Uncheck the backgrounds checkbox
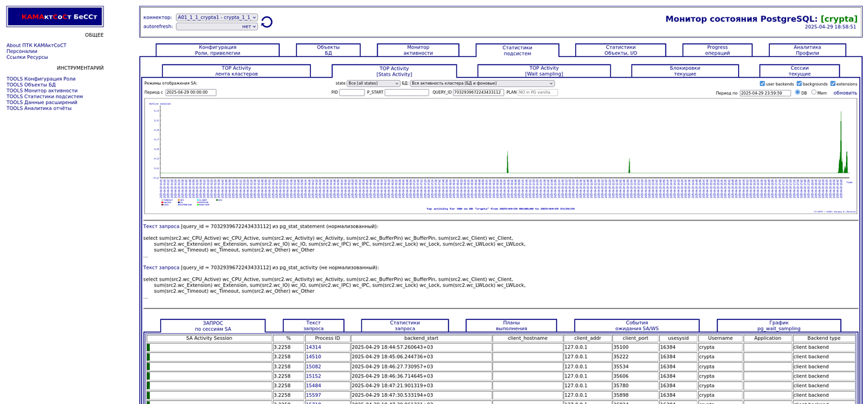The image size is (868, 404). (x=799, y=83)
